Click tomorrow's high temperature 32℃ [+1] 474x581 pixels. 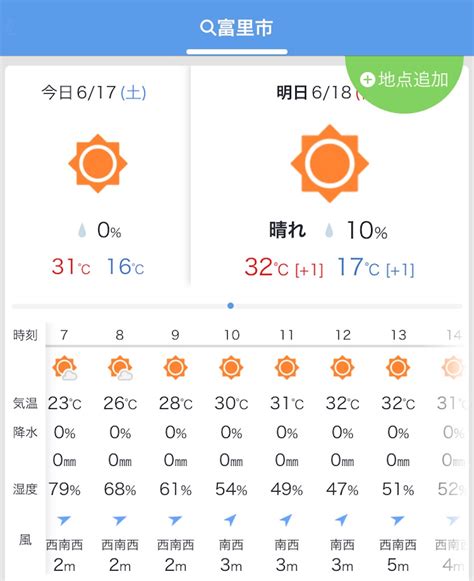[x=284, y=268]
